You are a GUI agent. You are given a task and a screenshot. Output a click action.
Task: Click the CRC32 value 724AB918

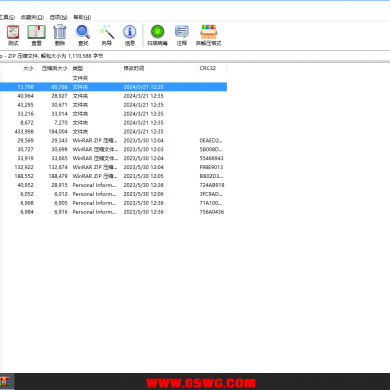coord(212,185)
